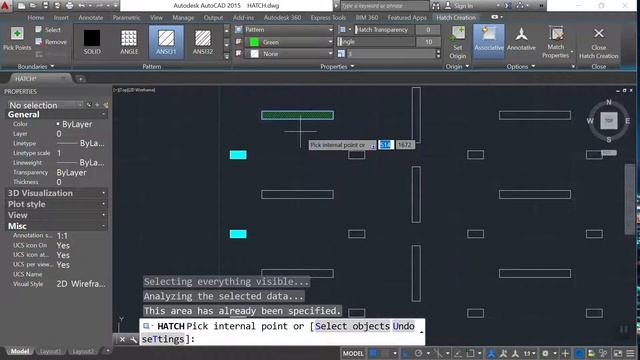This screenshot has height=360, width=640.
Task: Switch to the Model layout tab
Action: click(x=20, y=351)
